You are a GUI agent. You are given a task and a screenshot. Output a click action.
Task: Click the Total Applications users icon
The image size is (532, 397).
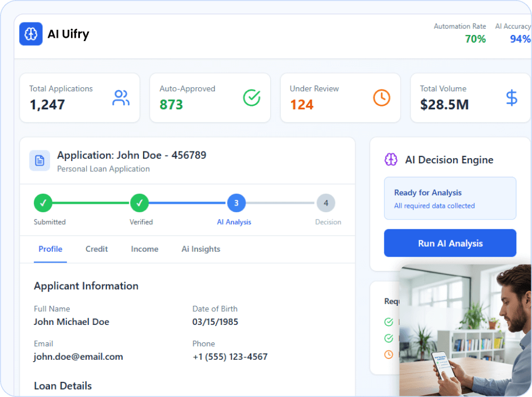pos(121,97)
